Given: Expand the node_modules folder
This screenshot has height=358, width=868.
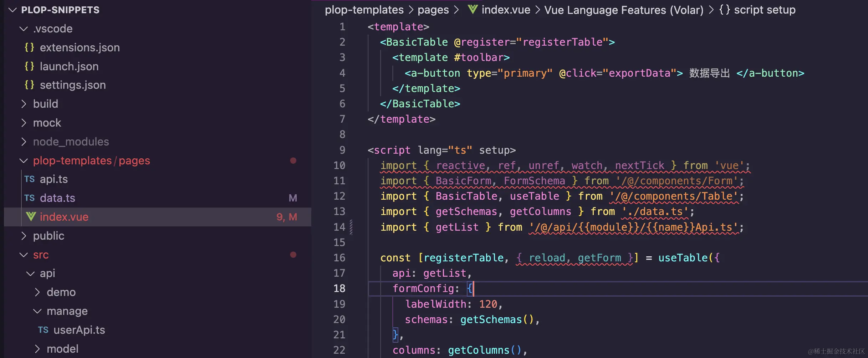Looking at the screenshot, I should (24, 142).
